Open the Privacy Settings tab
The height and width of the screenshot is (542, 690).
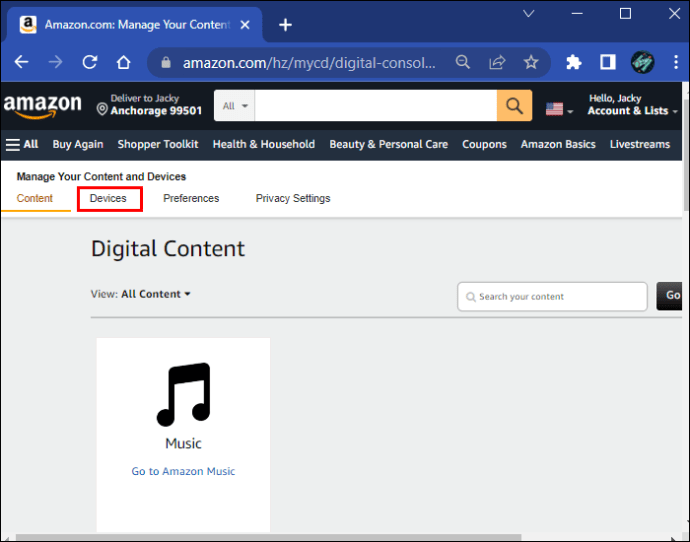pyautogui.click(x=293, y=198)
